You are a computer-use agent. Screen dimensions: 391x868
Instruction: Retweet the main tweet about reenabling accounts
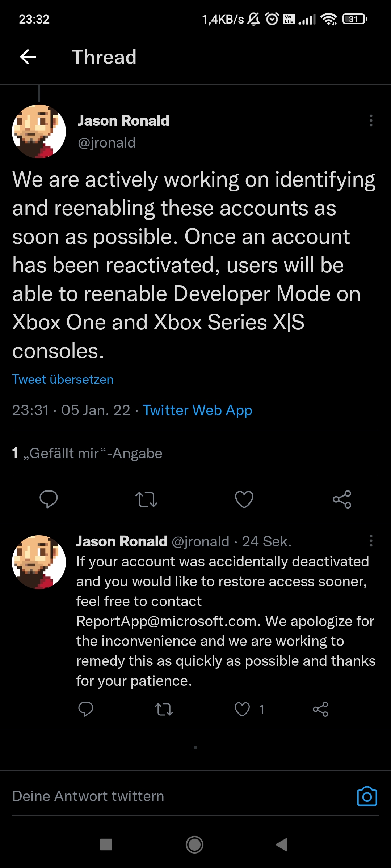(146, 499)
